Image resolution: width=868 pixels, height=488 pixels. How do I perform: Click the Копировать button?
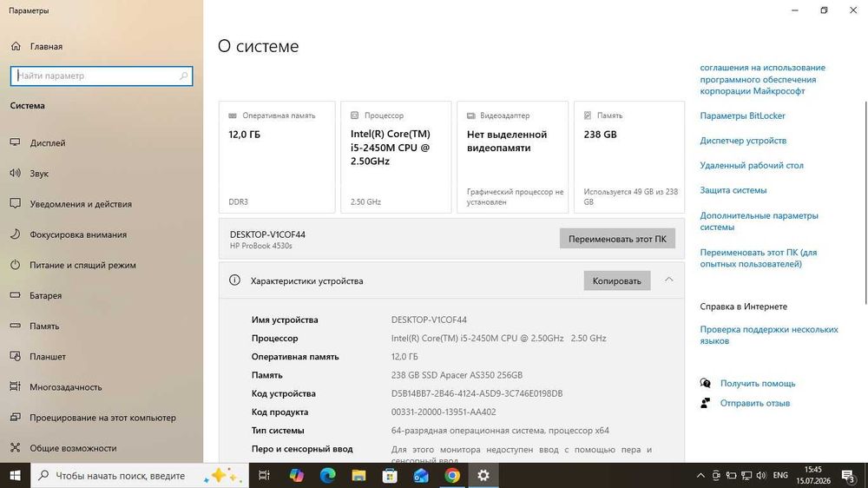tap(616, 280)
